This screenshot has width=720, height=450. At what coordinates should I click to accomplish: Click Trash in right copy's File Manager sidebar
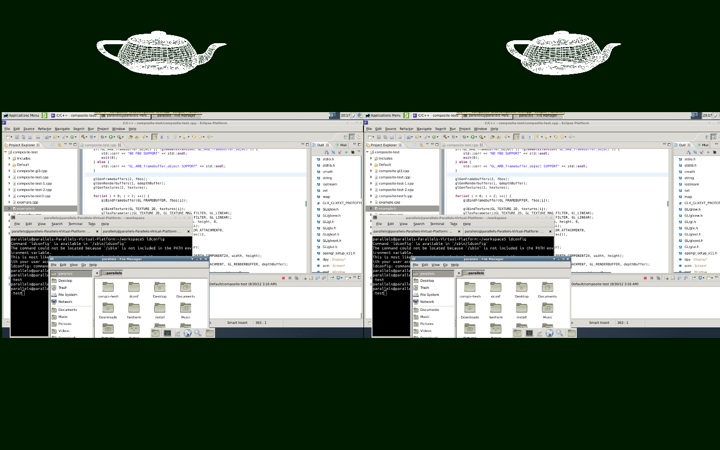(x=424, y=287)
